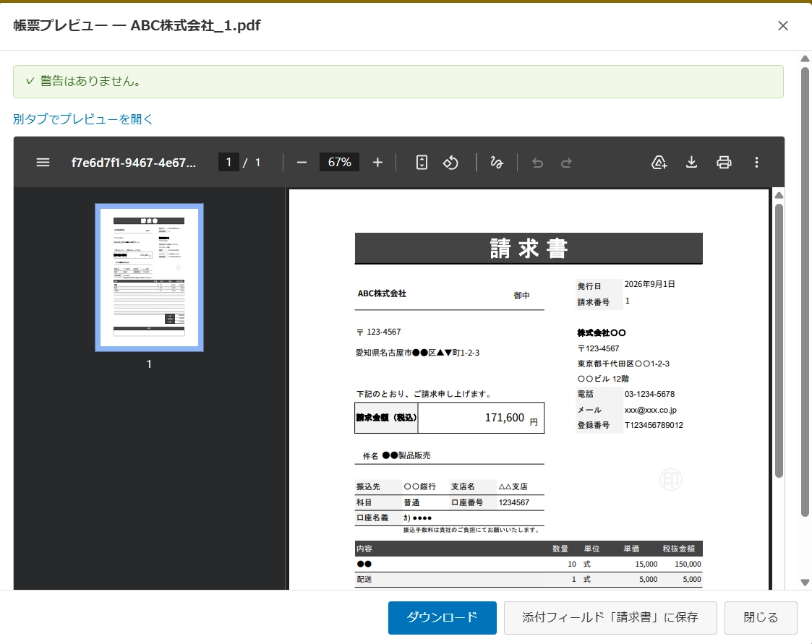Save to 添付フィールド「請求書」
812x644 pixels.
tap(610, 617)
